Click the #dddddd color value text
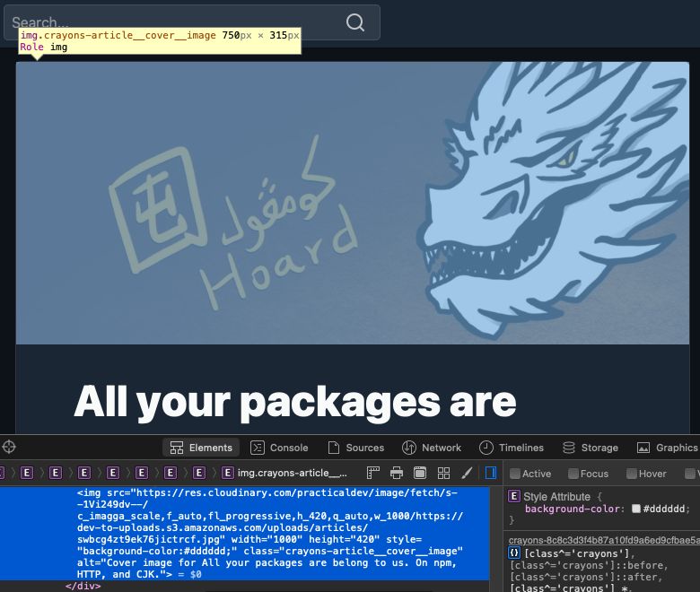The image size is (700, 592). point(664,509)
